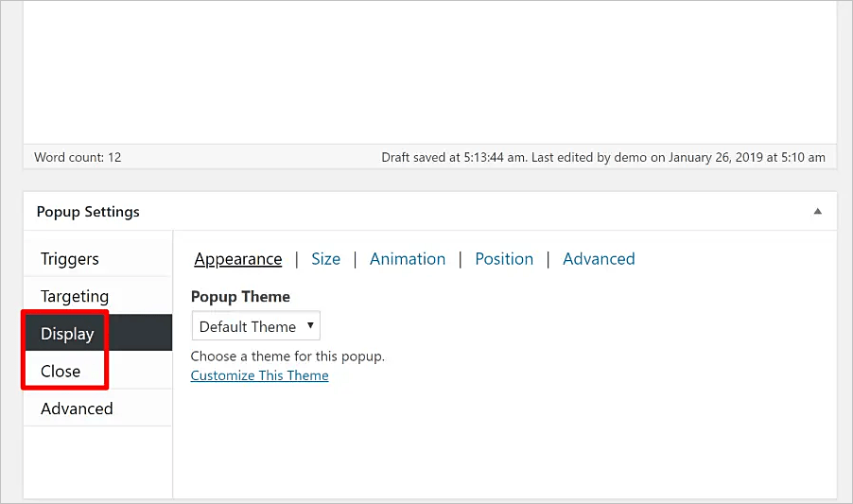Collapse the Popup Settings panel arrow
The image size is (853, 504).
[x=818, y=212]
